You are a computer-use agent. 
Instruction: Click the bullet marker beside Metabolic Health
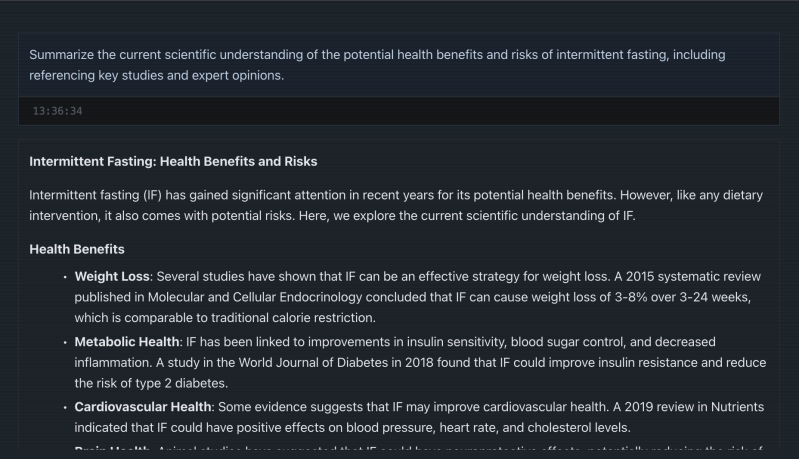[x=65, y=342]
